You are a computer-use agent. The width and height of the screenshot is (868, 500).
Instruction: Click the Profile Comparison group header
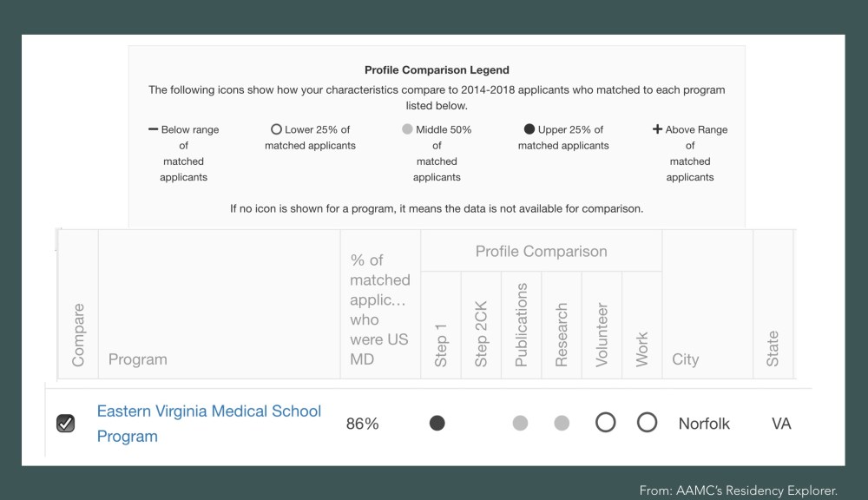(541, 252)
